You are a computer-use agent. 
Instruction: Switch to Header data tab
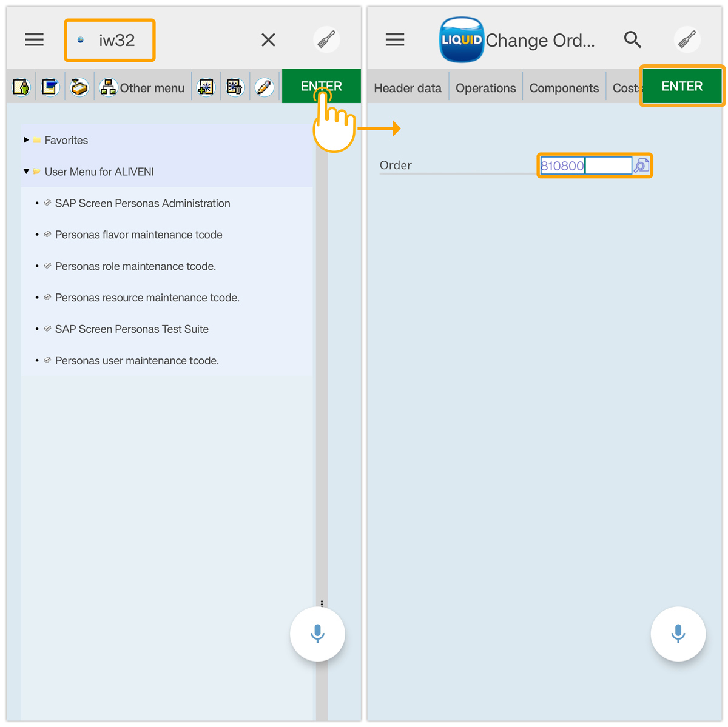point(408,88)
